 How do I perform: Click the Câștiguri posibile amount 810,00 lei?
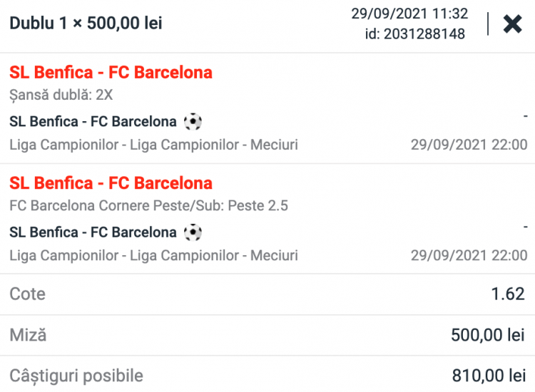coord(488,375)
